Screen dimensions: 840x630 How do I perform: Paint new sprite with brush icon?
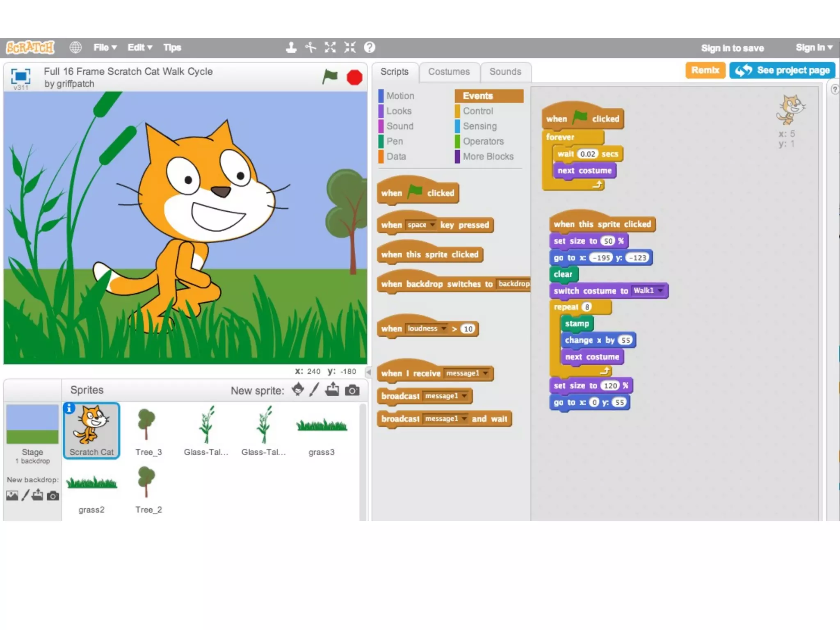coord(314,390)
